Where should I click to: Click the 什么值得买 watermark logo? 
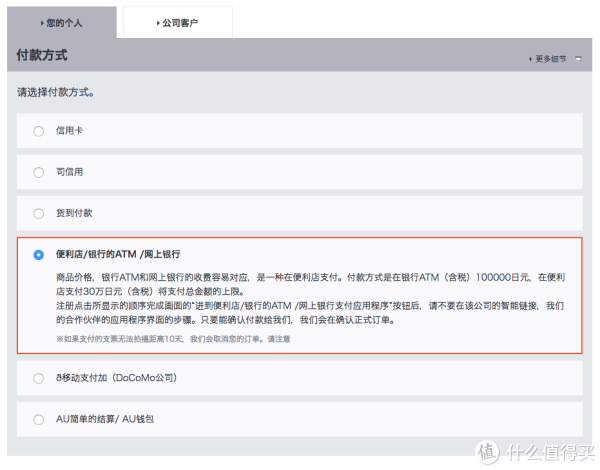click(540, 452)
